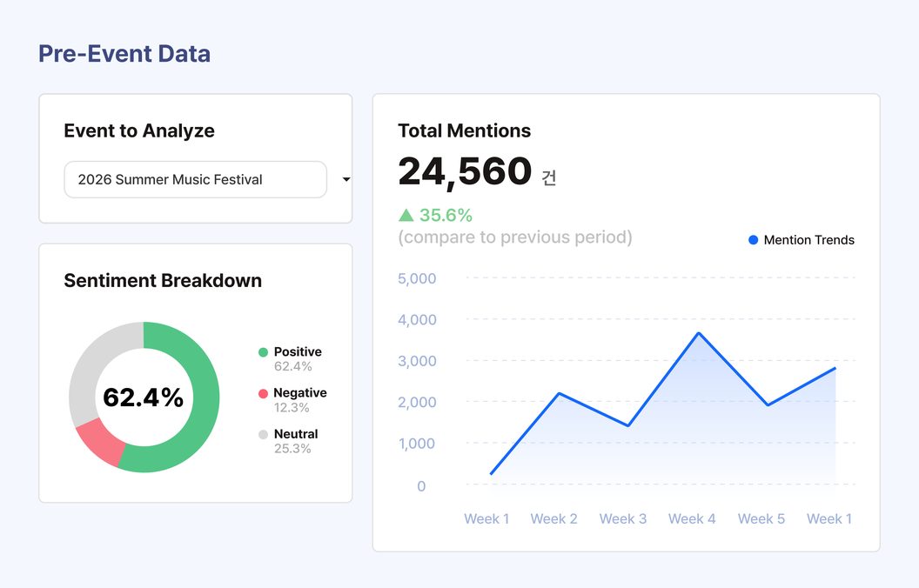Image resolution: width=919 pixels, height=588 pixels.
Task: Click the green up-triangle growth icon
Action: pos(406,215)
